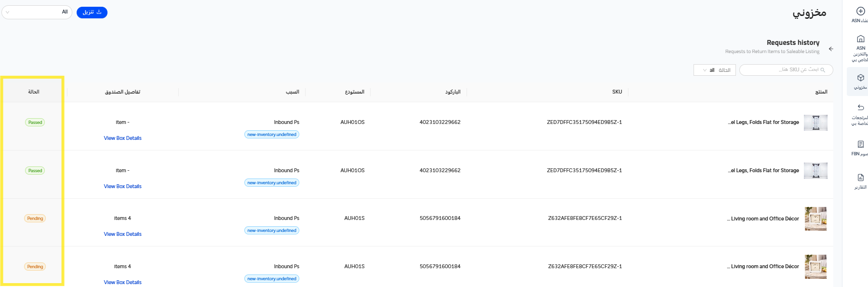Click the blue تنزيل download button
Screen dimensions: 868x287
(92, 12)
